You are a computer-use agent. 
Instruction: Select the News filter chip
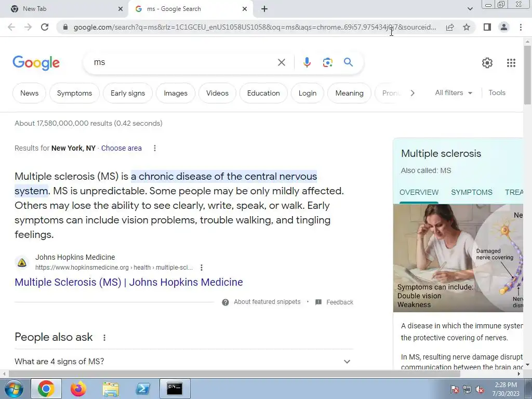click(x=29, y=94)
